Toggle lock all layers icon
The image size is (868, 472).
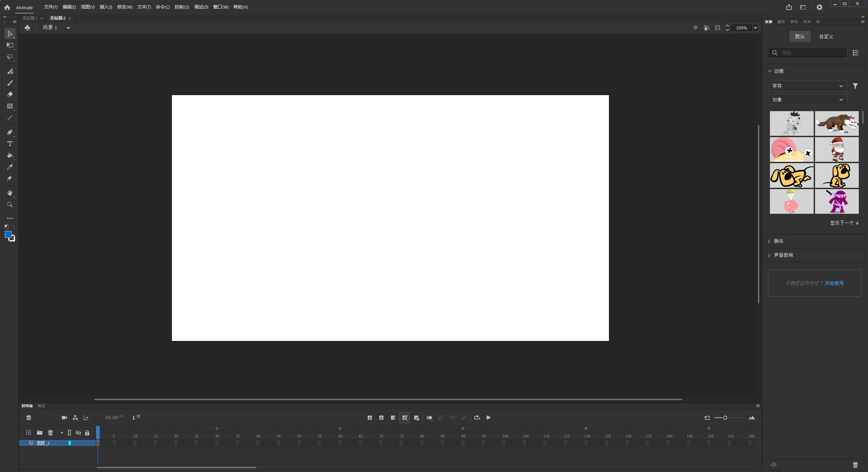pyautogui.click(x=87, y=433)
